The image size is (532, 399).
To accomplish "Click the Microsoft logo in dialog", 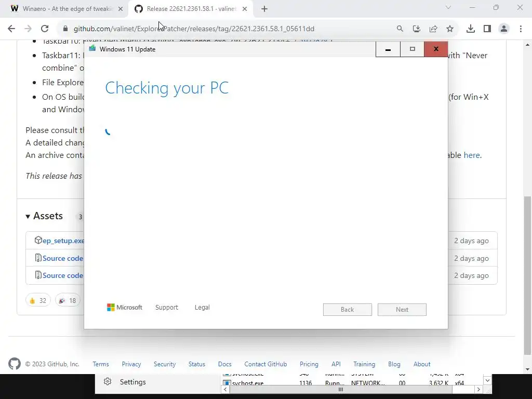I will pyautogui.click(x=125, y=308).
